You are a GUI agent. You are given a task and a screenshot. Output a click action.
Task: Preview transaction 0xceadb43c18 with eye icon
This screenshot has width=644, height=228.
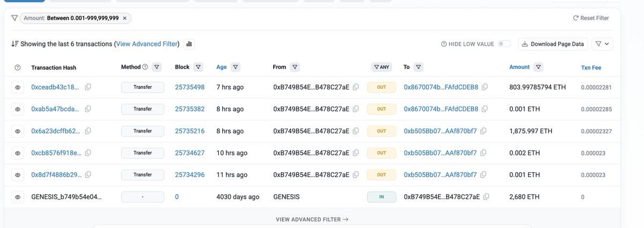click(17, 87)
